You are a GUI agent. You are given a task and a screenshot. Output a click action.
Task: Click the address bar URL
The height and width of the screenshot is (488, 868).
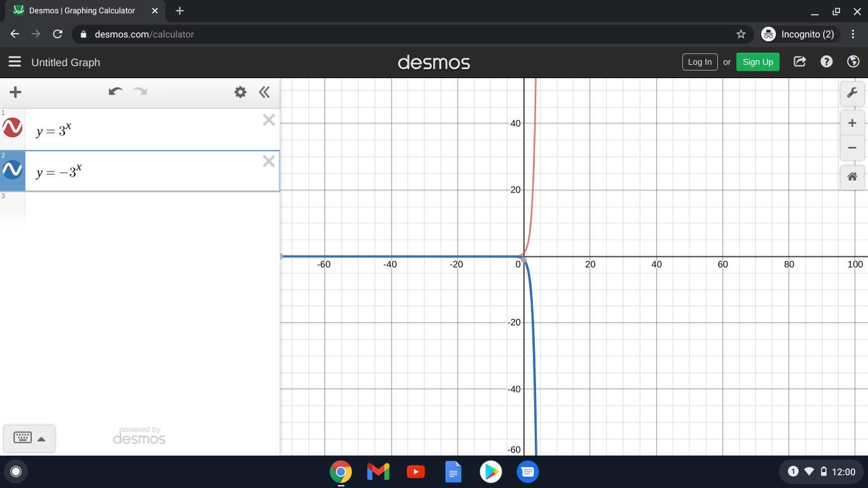coord(144,34)
